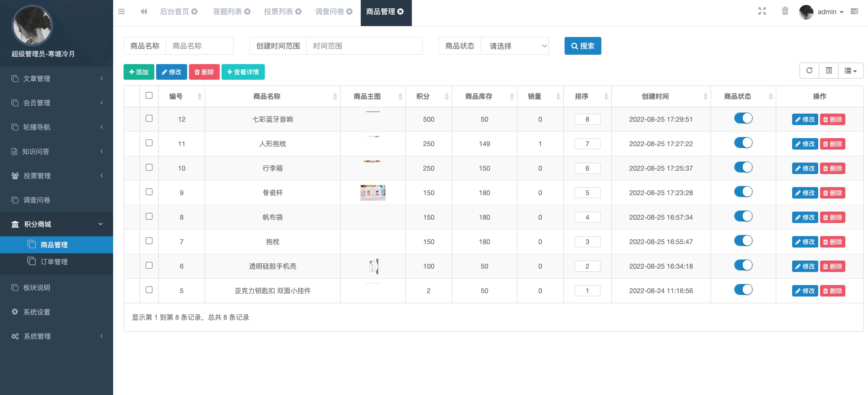Toggle the status switch for 透明硅胶手机壳
The width and height of the screenshot is (868, 395).
[x=743, y=265]
